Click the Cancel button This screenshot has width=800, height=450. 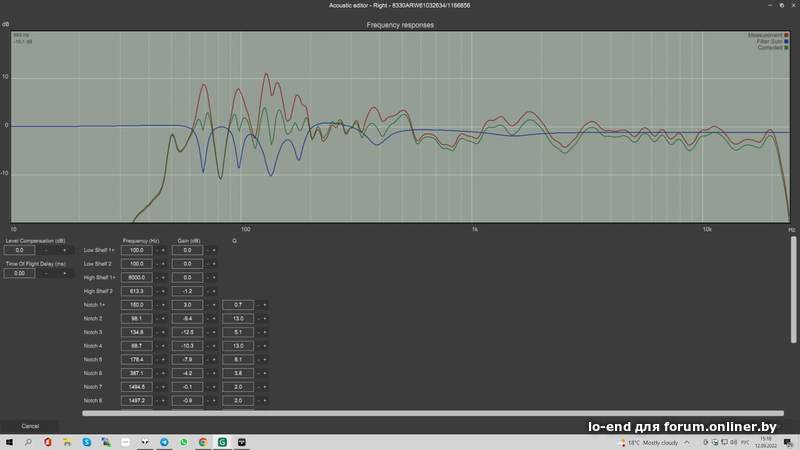(x=30, y=426)
